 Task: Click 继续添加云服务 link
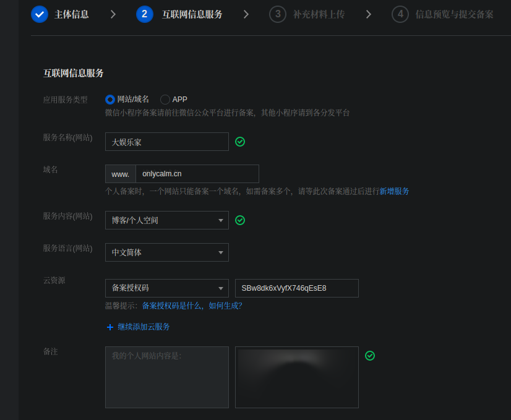click(144, 327)
